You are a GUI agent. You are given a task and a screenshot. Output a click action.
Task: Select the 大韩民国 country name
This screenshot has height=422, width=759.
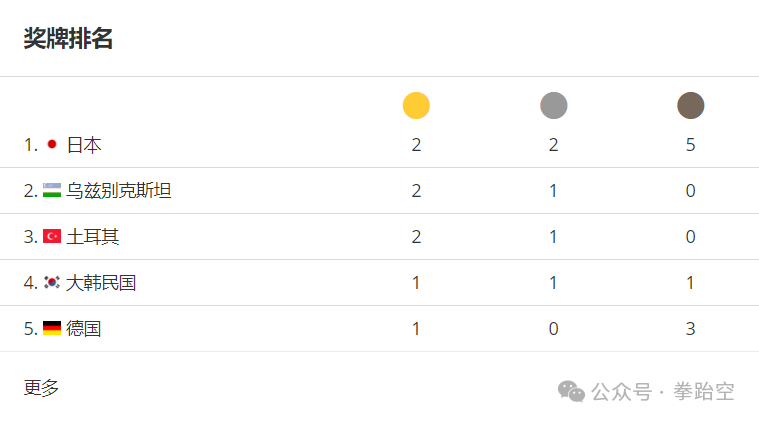(x=101, y=283)
